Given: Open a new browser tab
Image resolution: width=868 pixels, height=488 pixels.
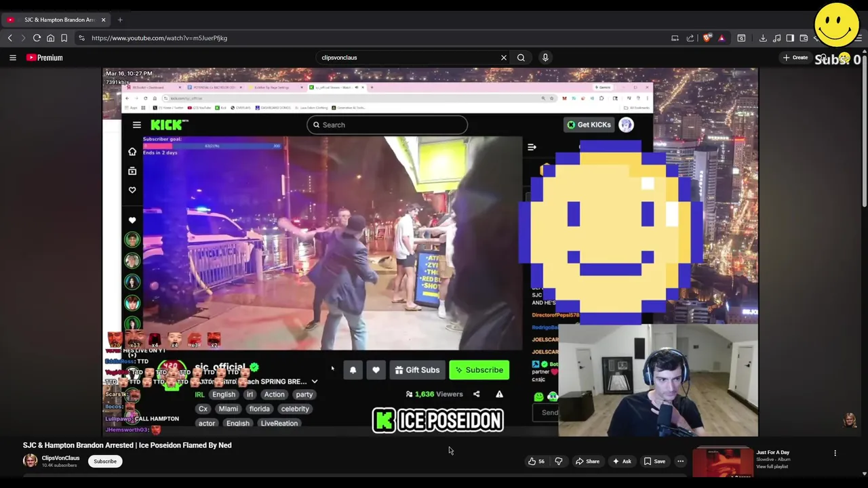Looking at the screenshot, I should [120, 20].
